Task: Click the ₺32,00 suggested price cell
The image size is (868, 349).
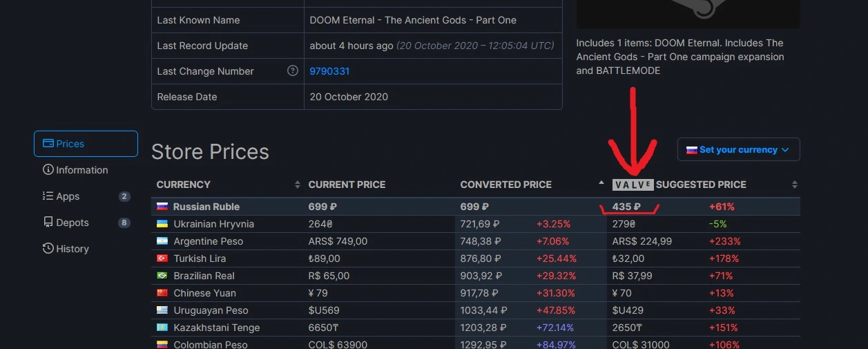Action: point(628,258)
